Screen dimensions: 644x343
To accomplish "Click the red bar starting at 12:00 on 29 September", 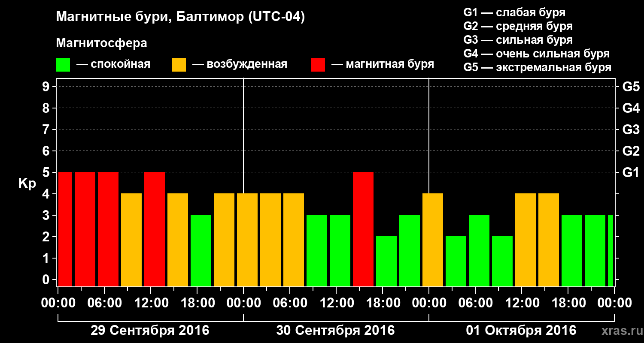I will pyautogui.click(x=155, y=229).
